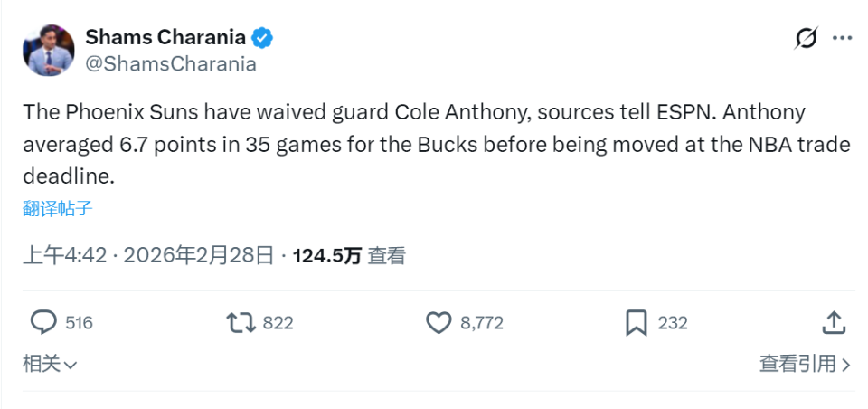Like the post with the heart icon
868x409 pixels.
(438, 322)
